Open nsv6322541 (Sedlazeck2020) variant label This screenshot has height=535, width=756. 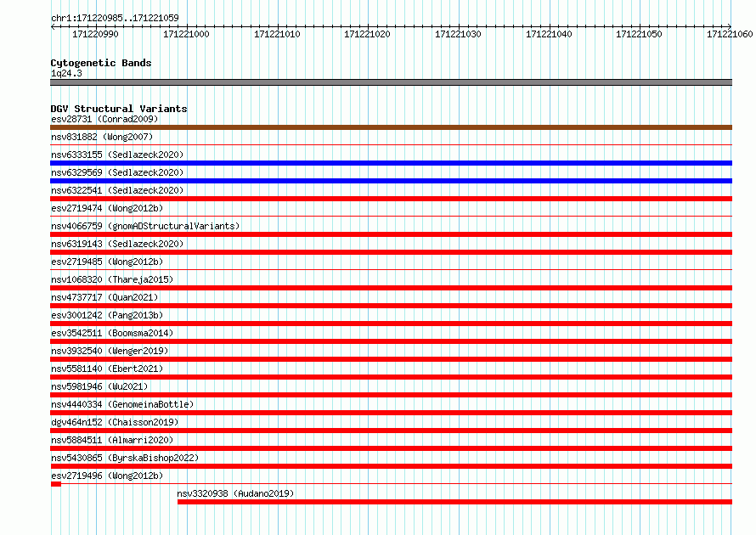click(117, 190)
